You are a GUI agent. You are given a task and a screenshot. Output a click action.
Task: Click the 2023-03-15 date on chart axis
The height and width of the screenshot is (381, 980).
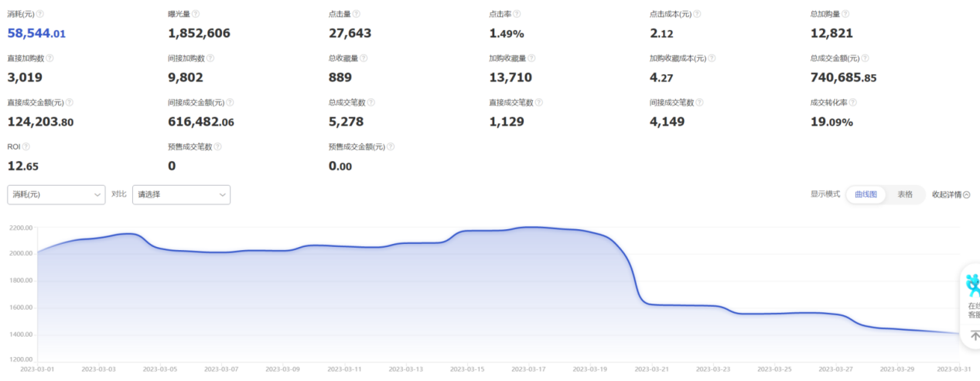click(469, 369)
